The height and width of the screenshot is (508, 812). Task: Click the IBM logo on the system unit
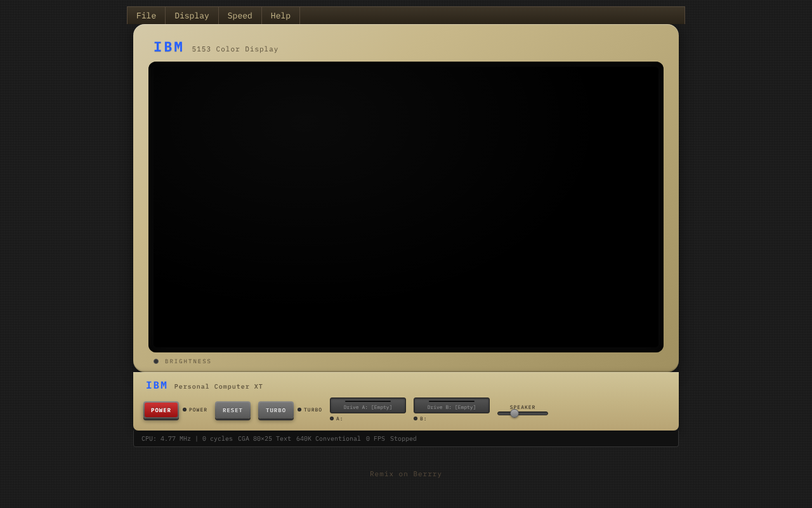click(156, 385)
